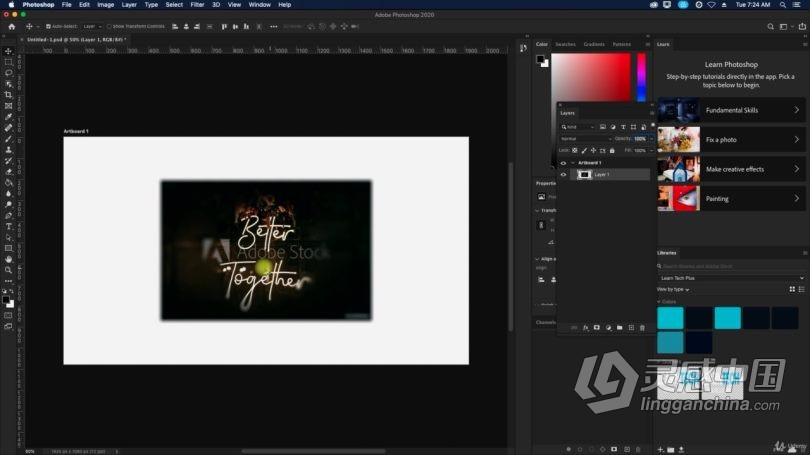Select the Pen tool
810x455 pixels.
(x=8, y=215)
